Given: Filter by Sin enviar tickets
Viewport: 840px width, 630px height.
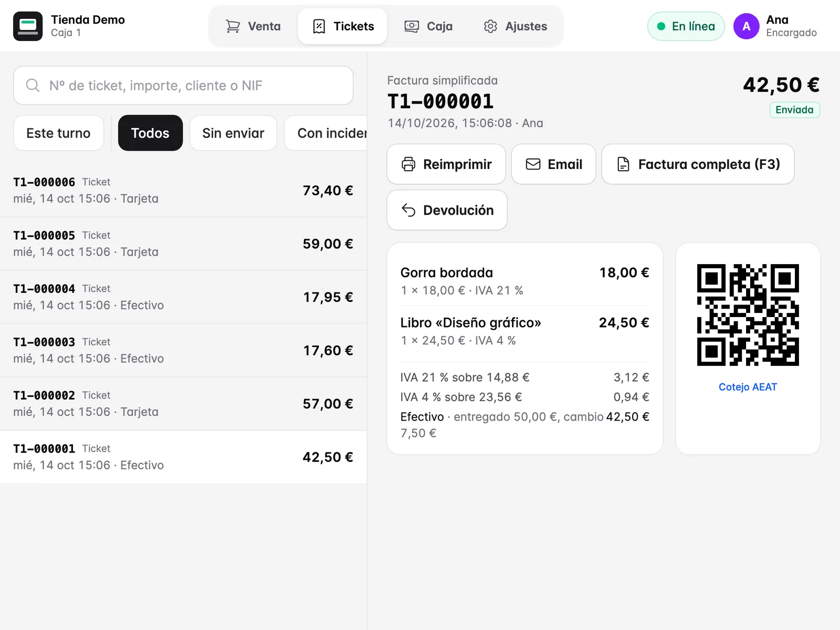Looking at the screenshot, I should point(233,133).
